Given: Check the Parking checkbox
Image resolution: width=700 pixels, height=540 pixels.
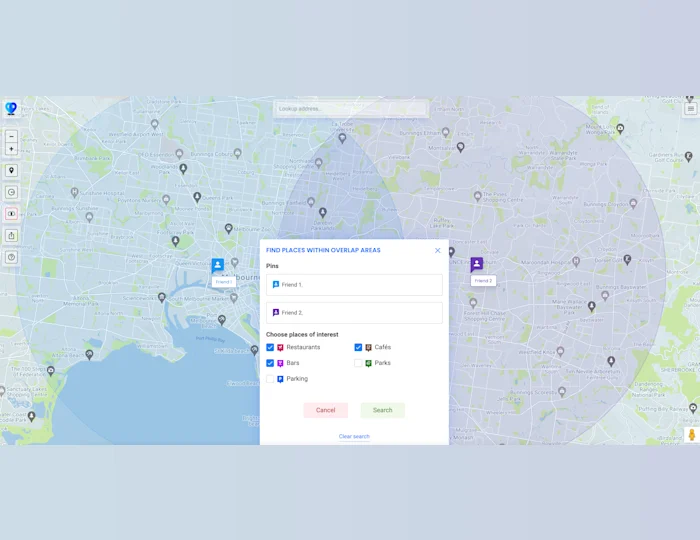Looking at the screenshot, I should (x=270, y=379).
